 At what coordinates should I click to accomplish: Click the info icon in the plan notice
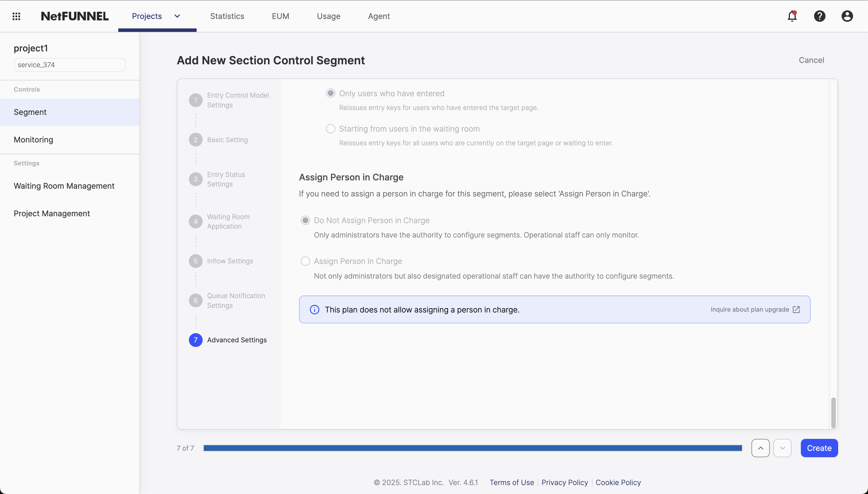315,309
